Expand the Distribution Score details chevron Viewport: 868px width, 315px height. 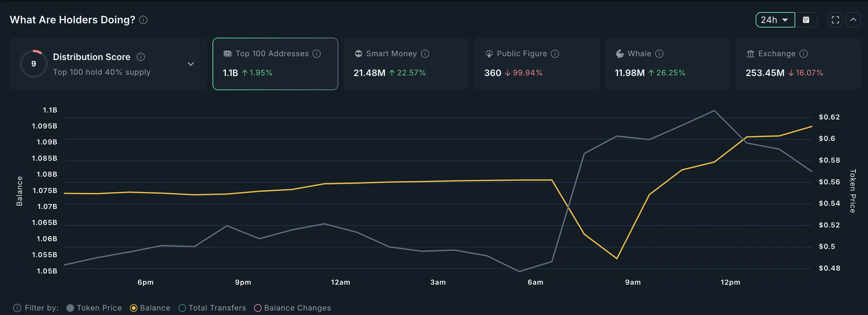pyautogui.click(x=191, y=64)
